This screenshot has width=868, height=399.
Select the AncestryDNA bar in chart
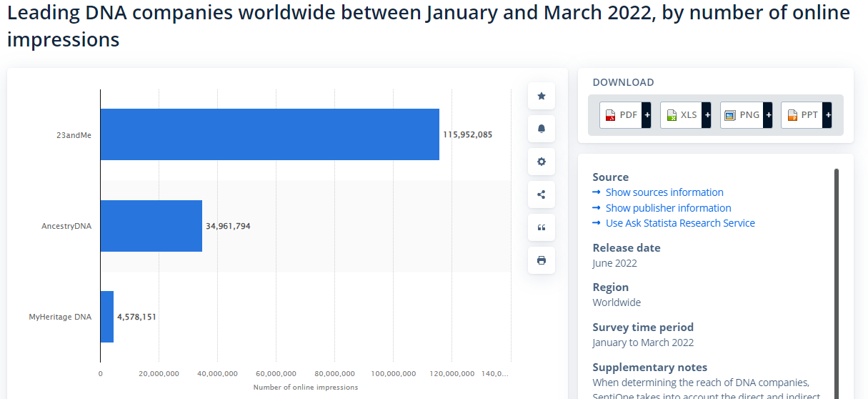(151, 226)
